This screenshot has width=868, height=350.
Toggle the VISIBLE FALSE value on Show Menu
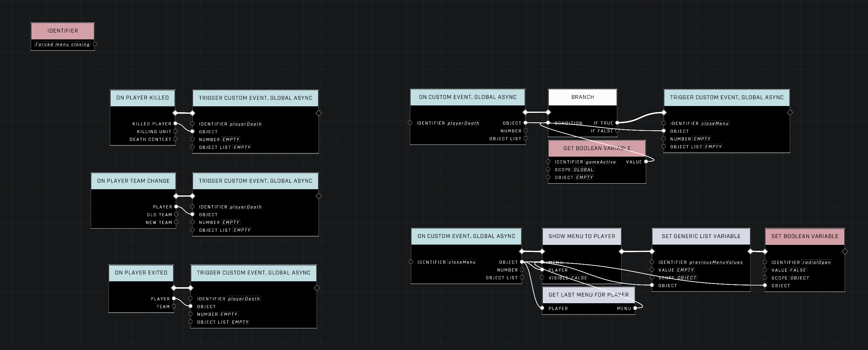coord(579,278)
